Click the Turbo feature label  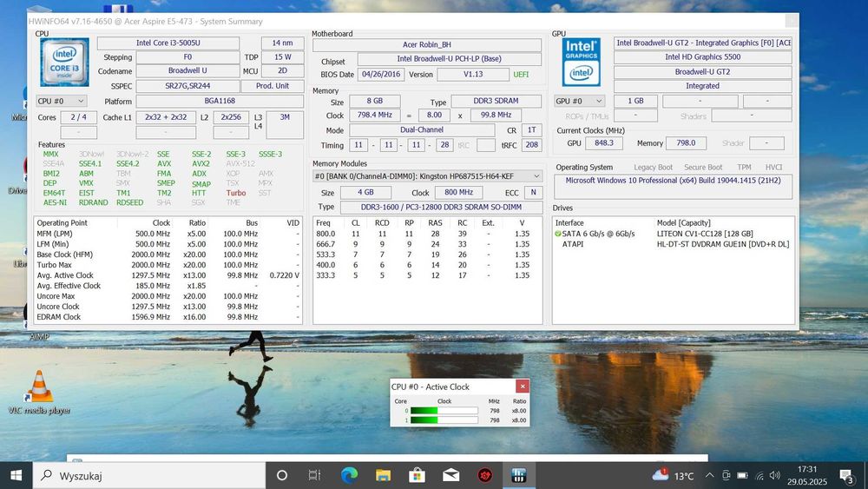pos(236,193)
